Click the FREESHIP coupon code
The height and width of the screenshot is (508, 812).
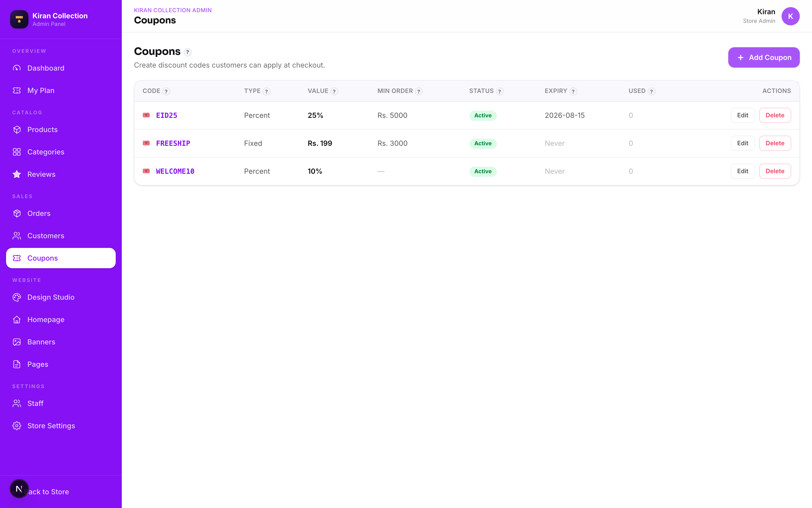pyautogui.click(x=173, y=143)
